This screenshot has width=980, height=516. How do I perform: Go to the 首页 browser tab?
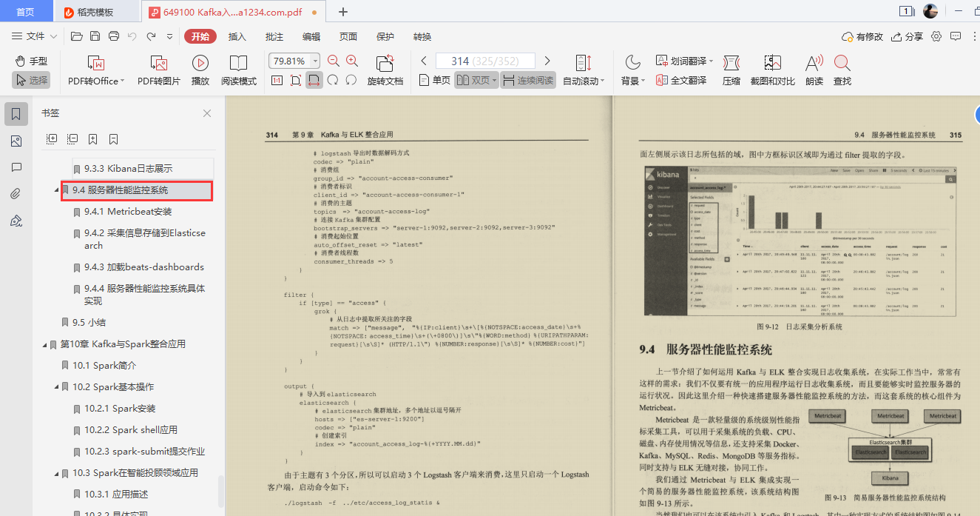[x=26, y=11]
